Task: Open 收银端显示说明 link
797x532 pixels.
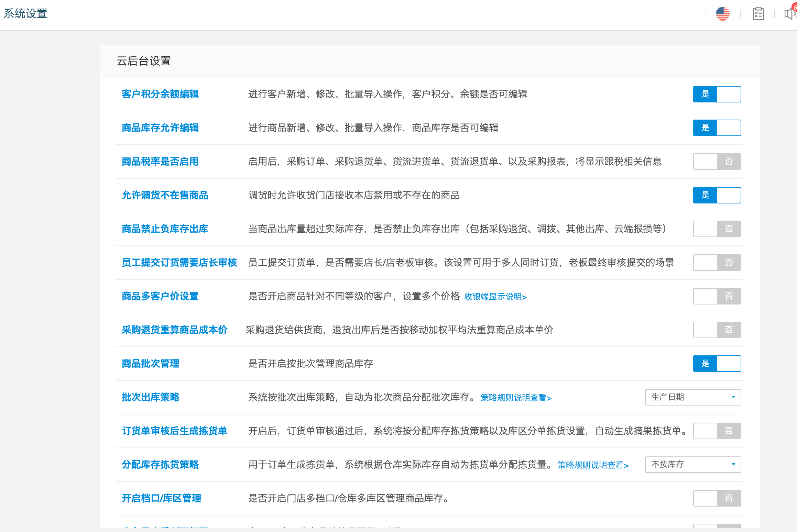Action: [495, 297]
